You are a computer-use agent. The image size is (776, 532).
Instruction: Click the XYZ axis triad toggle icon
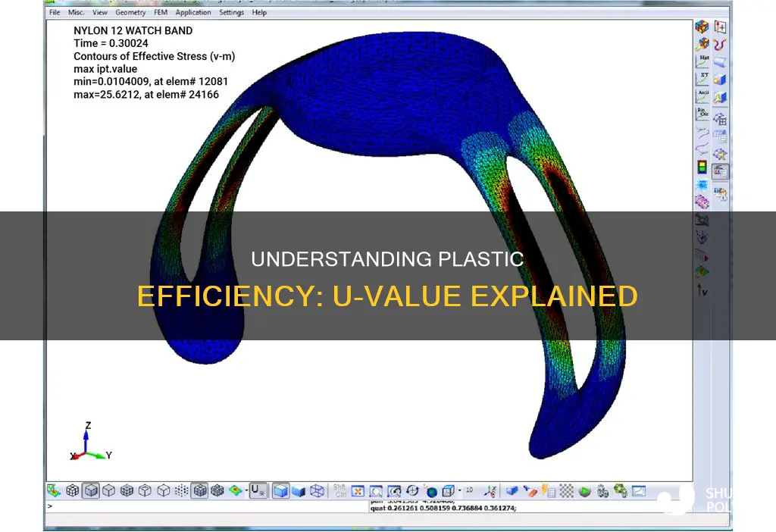pyautogui.click(x=490, y=490)
